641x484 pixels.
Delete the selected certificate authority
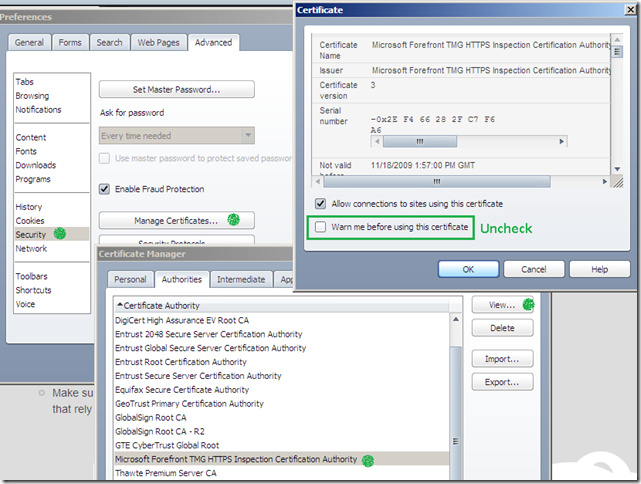click(502, 328)
